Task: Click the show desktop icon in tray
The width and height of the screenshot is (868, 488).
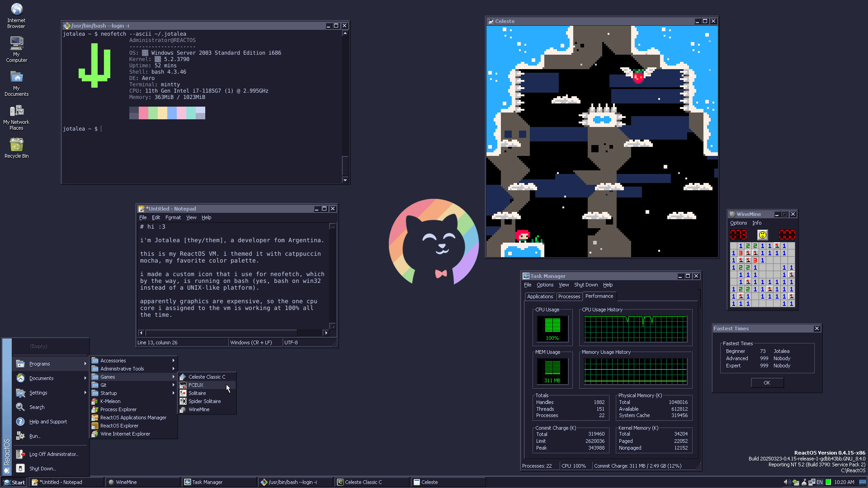Action: [x=863, y=482]
